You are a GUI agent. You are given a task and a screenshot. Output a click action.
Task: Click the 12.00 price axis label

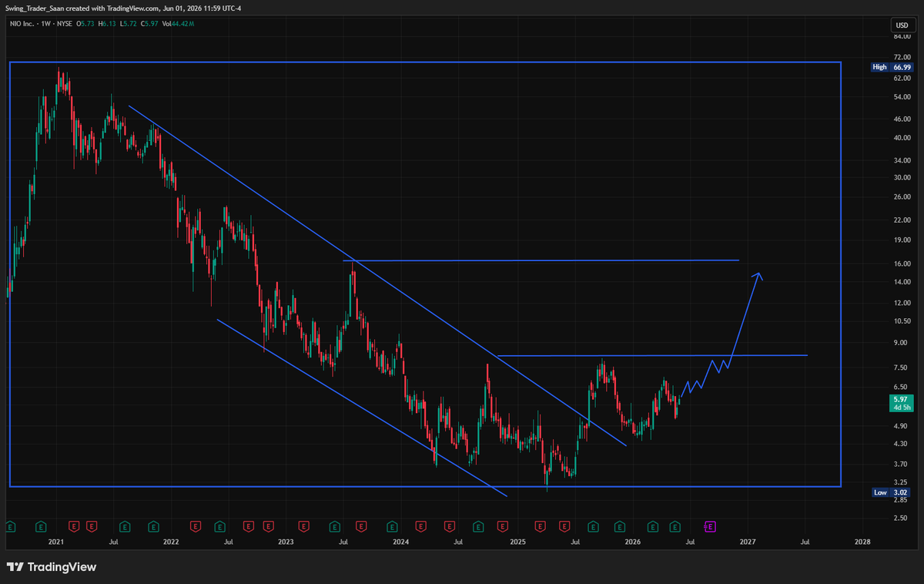point(902,303)
